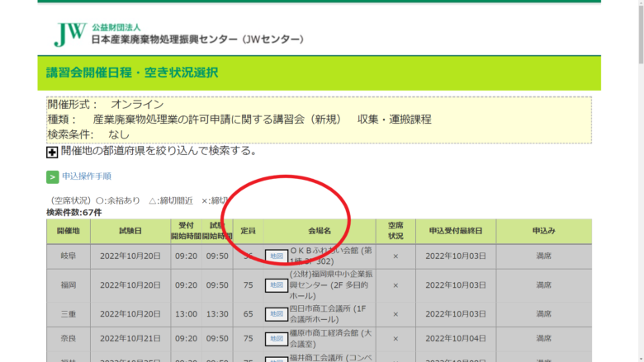Image resolution: width=644 pixels, height=362 pixels.
Task: Expand the prefecture filter plus icon
Action: click(x=52, y=152)
